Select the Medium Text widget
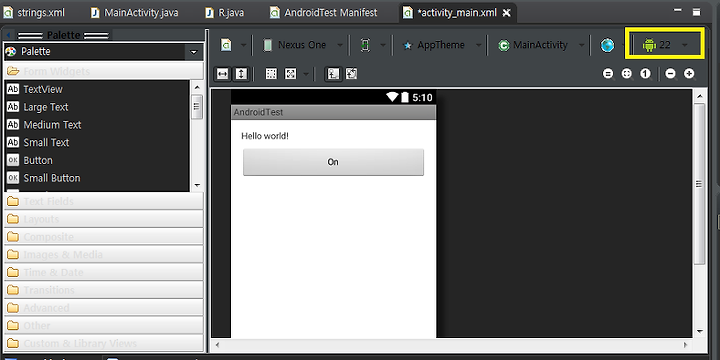 97,124
